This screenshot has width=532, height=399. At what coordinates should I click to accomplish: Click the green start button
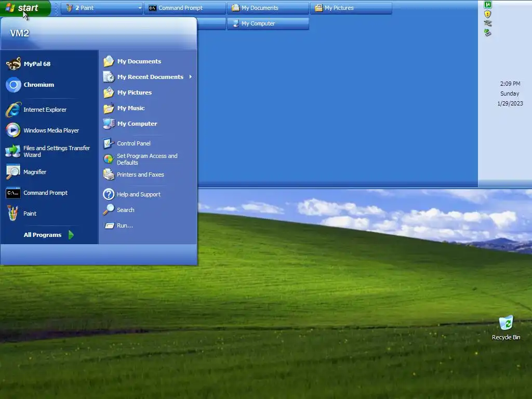point(25,8)
